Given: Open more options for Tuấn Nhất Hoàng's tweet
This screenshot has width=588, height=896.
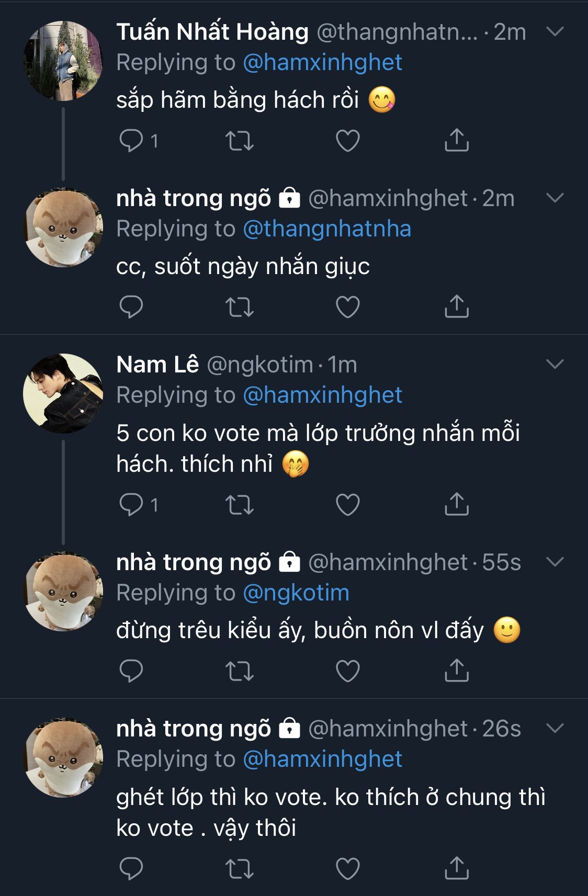Looking at the screenshot, I should pos(555,32).
